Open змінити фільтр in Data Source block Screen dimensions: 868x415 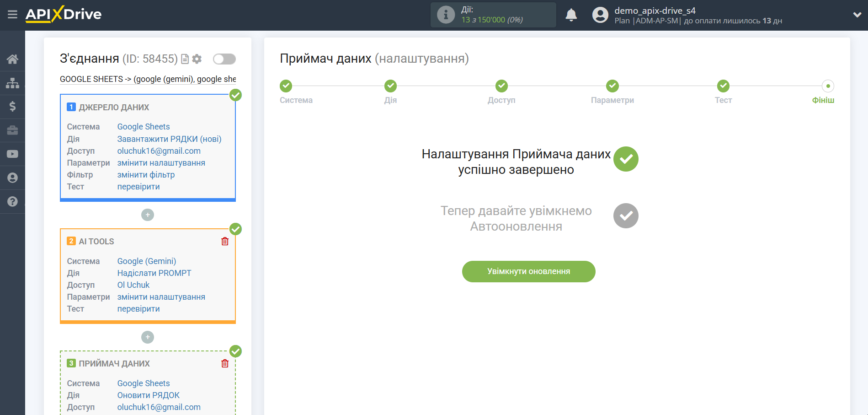[146, 174]
